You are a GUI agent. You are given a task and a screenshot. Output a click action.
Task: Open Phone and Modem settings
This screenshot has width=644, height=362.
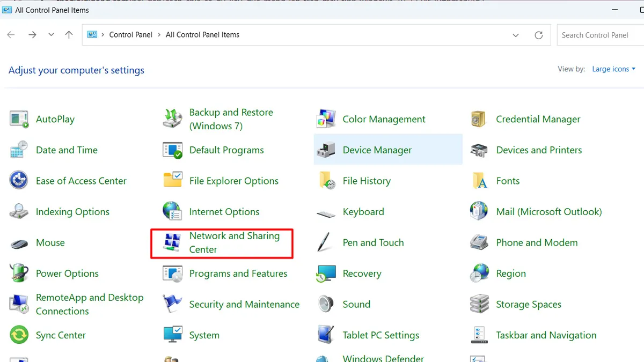(537, 242)
